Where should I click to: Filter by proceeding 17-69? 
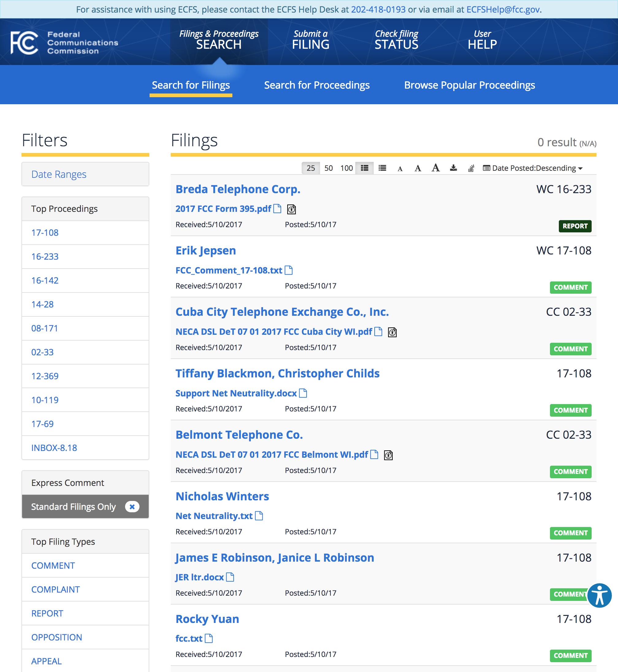click(x=85, y=424)
